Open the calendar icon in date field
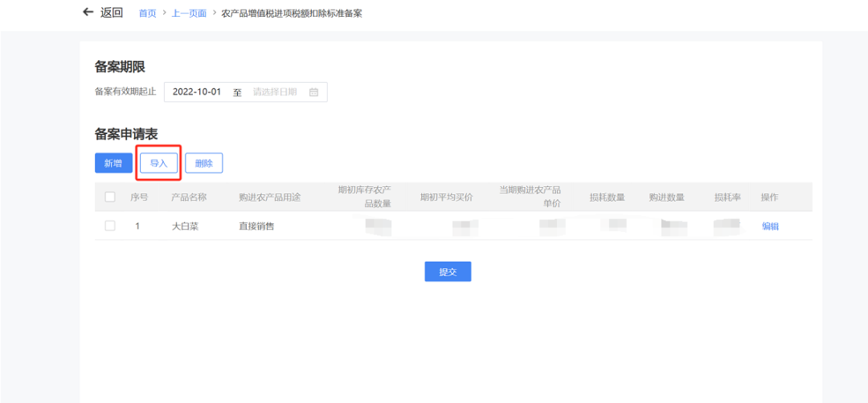868x403 pixels. point(313,92)
